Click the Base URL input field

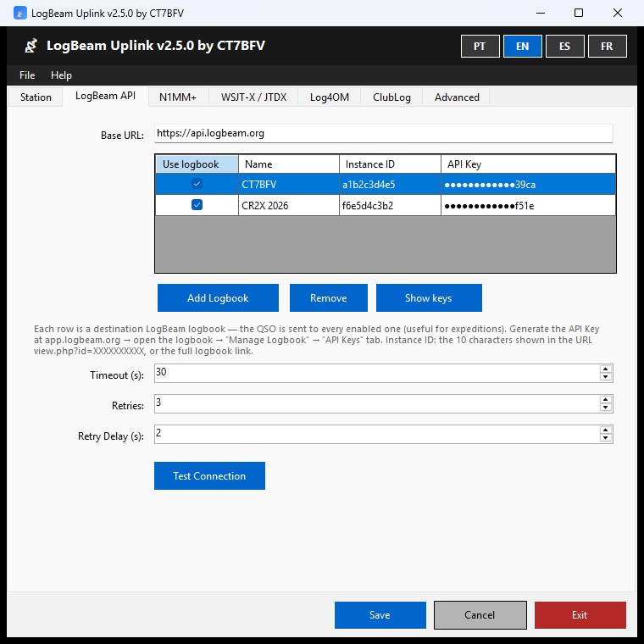coord(384,134)
